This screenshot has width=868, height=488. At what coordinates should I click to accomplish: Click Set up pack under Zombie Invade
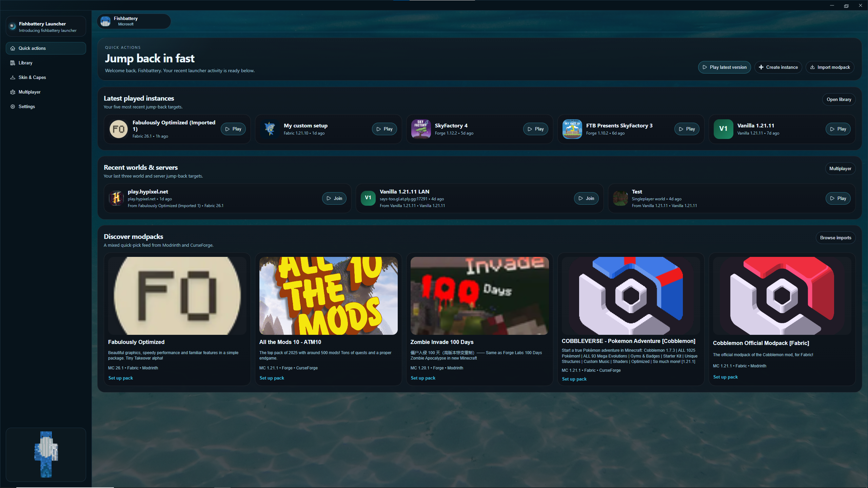(423, 378)
